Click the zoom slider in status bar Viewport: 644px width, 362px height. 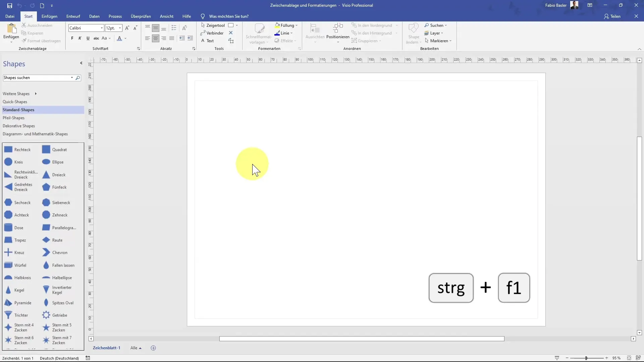586,358
